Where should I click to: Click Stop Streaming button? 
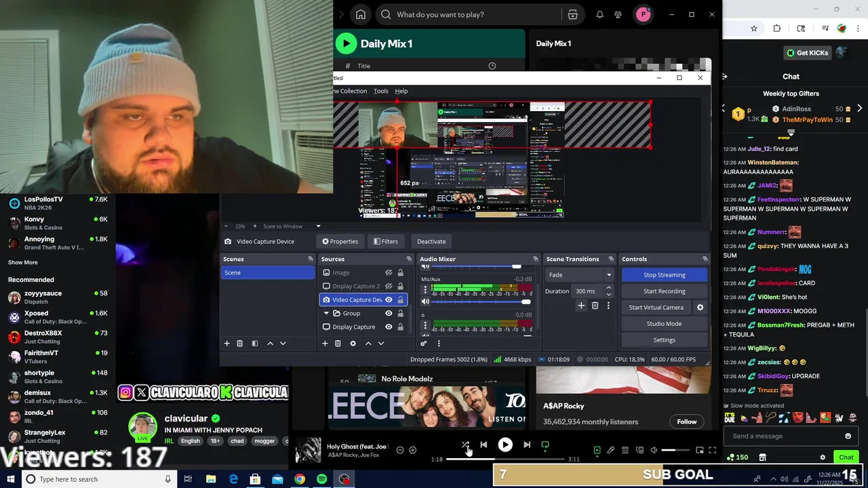tap(665, 274)
